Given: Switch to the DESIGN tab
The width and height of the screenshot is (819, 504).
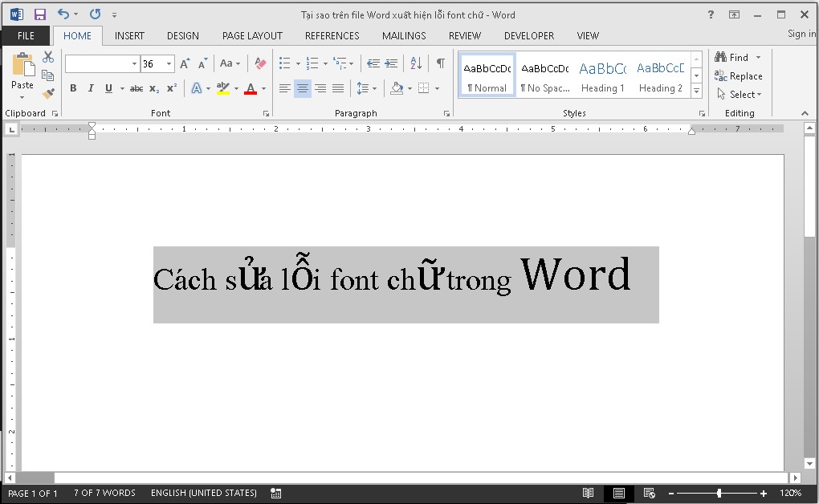Looking at the screenshot, I should click(x=183, y=36).
